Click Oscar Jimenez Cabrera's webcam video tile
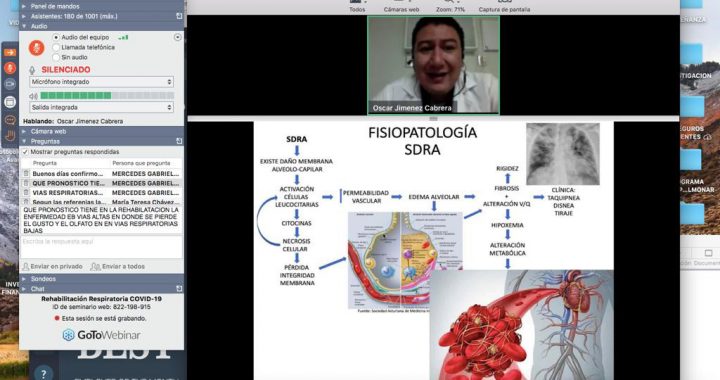 click(433, 65)
